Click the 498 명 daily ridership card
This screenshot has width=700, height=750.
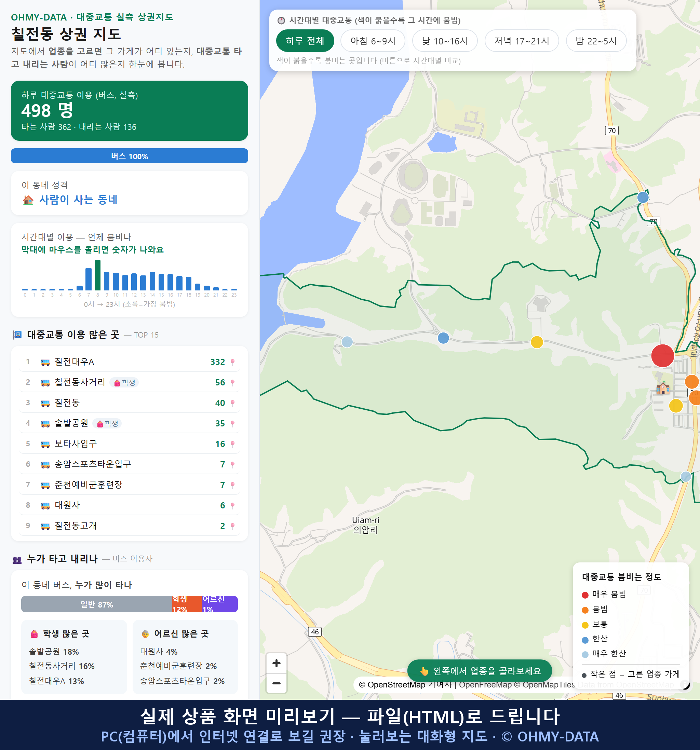tap(130, 111)
